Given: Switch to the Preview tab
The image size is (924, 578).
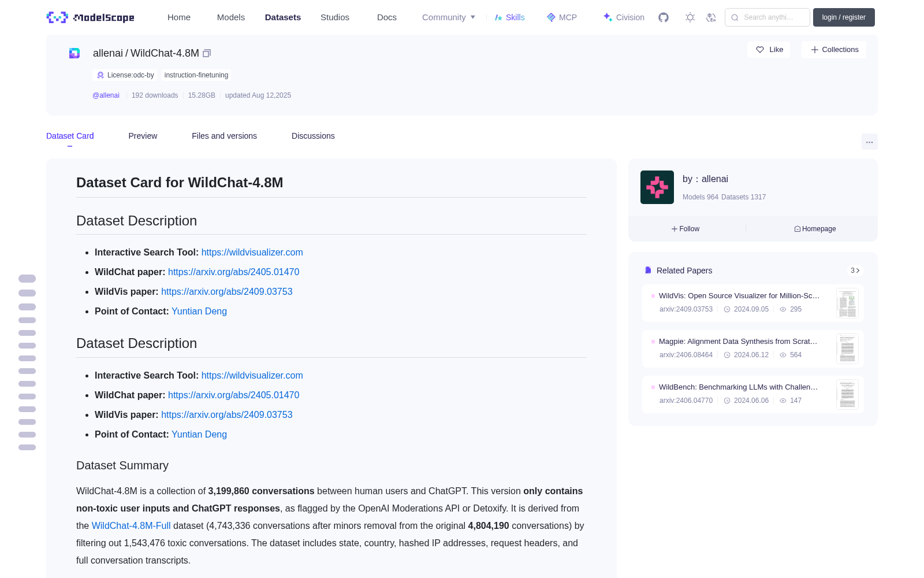Looking at the screenshot, I should [x=143, y=136].
